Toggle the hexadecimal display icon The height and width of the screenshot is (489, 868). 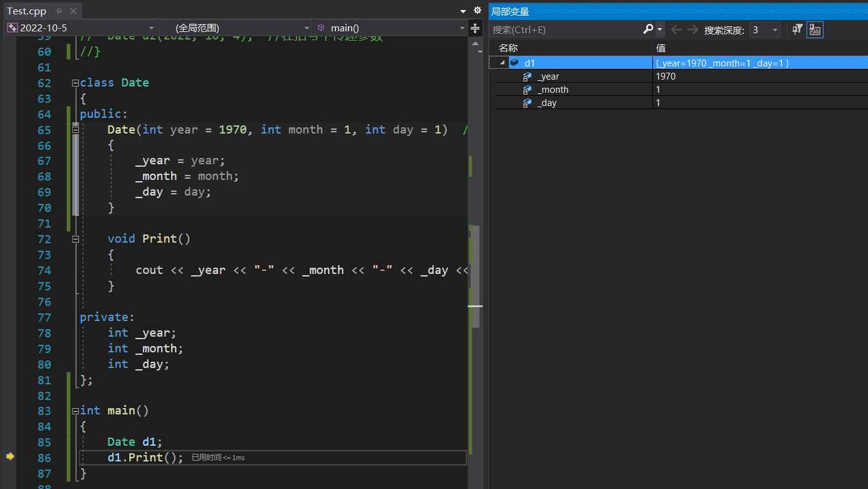pos(815,29)
